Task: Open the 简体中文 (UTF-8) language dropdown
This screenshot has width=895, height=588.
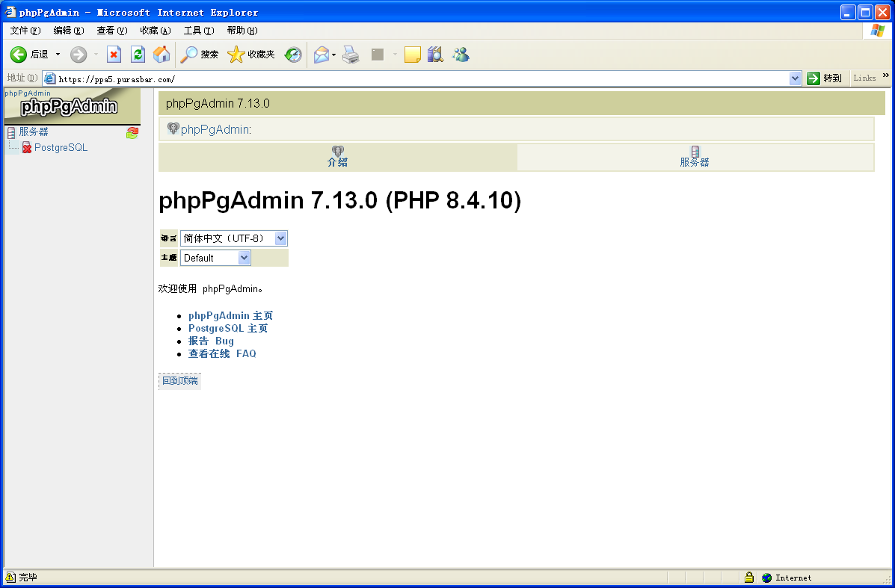Action: 233,238
